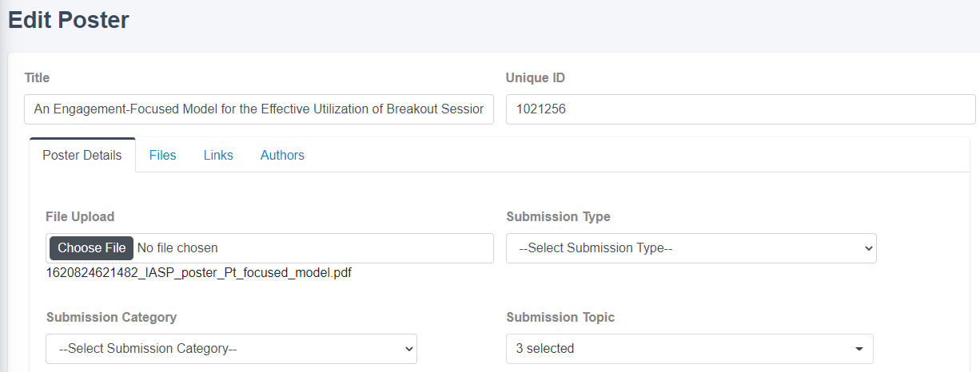Open the Select Submission Category dropdown
The width and height of the screenshot is (980, 372).
coord(232,349)
